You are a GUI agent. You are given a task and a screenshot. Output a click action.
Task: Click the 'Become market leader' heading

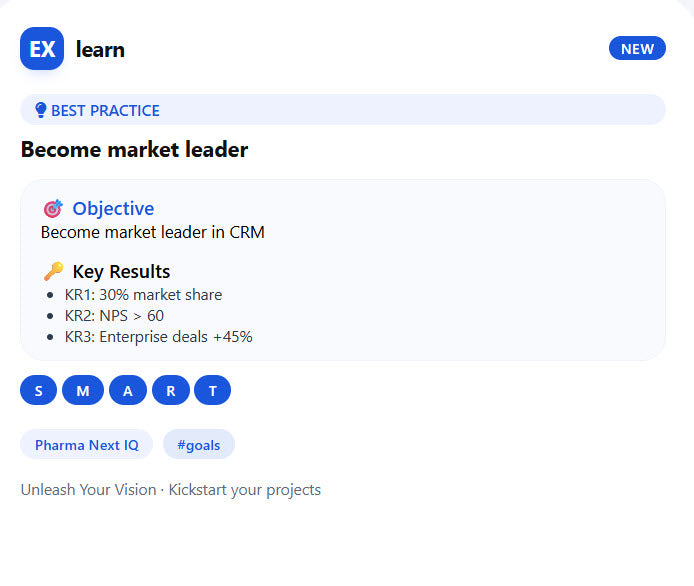pos(135,150)
